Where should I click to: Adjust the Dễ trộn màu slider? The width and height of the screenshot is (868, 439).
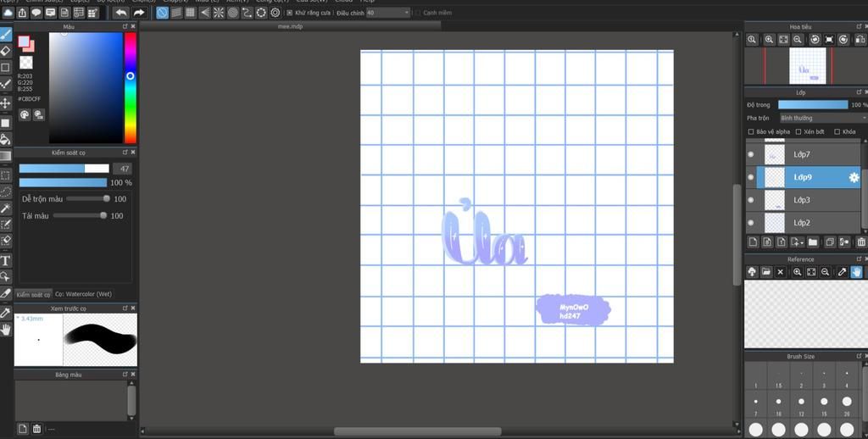(x=87, y=199)
